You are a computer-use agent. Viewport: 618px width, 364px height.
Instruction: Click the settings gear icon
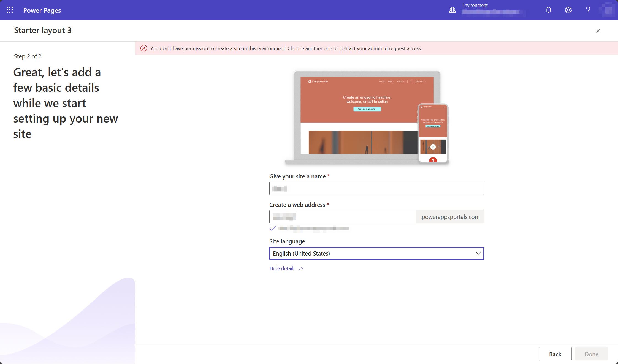pyautogui.click(x=568, y=10)
